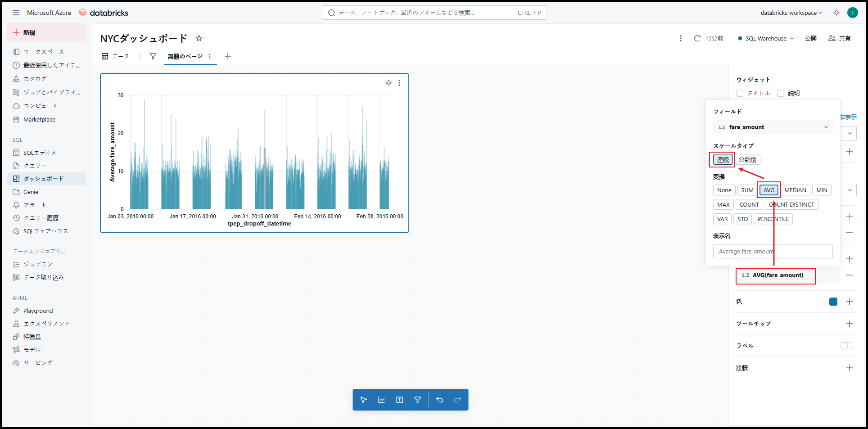
Task: Open Marketplace in the sidebar
Action: (47, 119)
